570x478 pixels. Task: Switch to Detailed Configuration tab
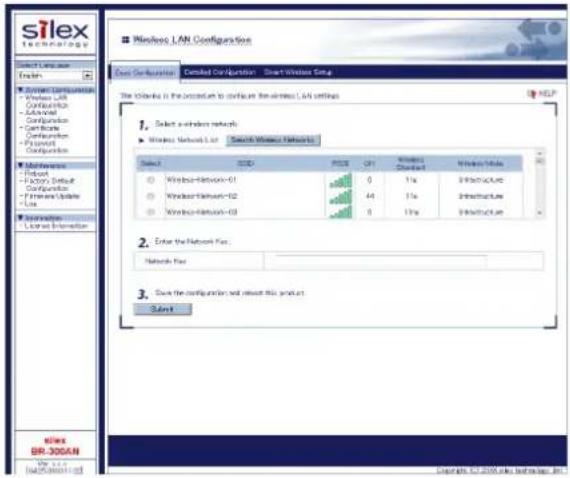[220, 72]
